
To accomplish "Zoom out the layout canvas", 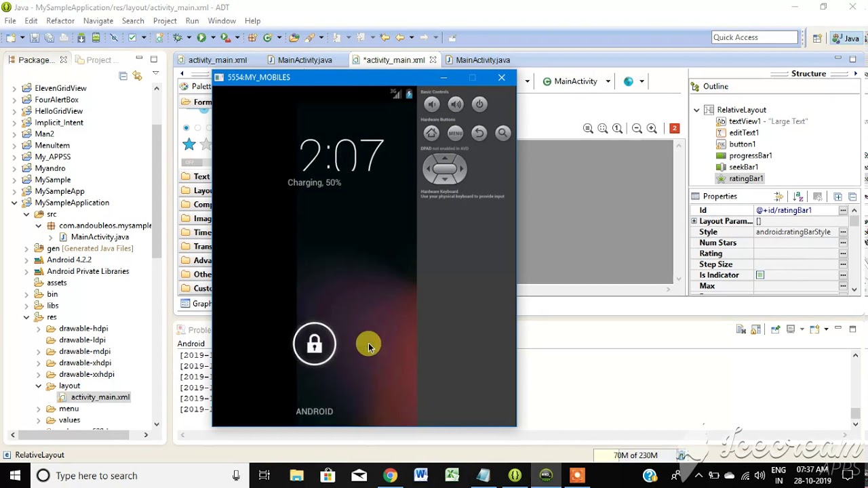I will pos(637,128).
